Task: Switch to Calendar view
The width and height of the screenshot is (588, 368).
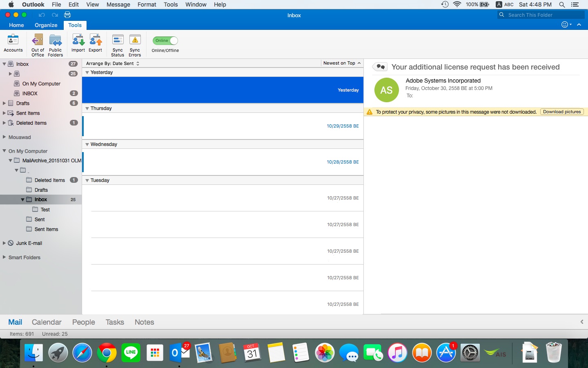Action: [x=47, y=322]
